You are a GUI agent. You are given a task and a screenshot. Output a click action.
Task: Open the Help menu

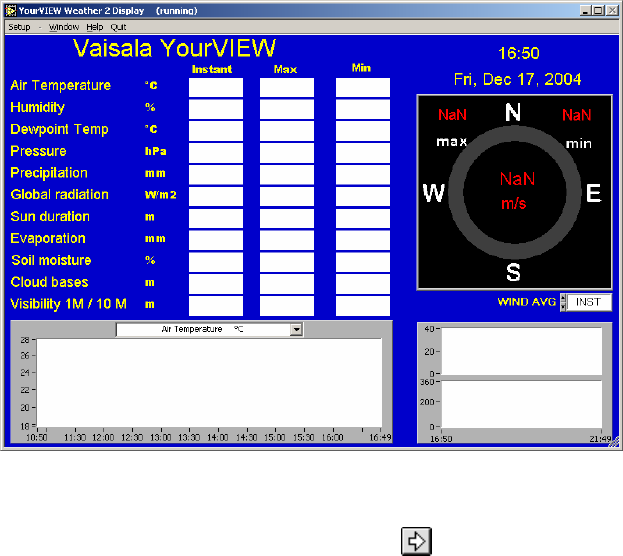tap(95, 27)
